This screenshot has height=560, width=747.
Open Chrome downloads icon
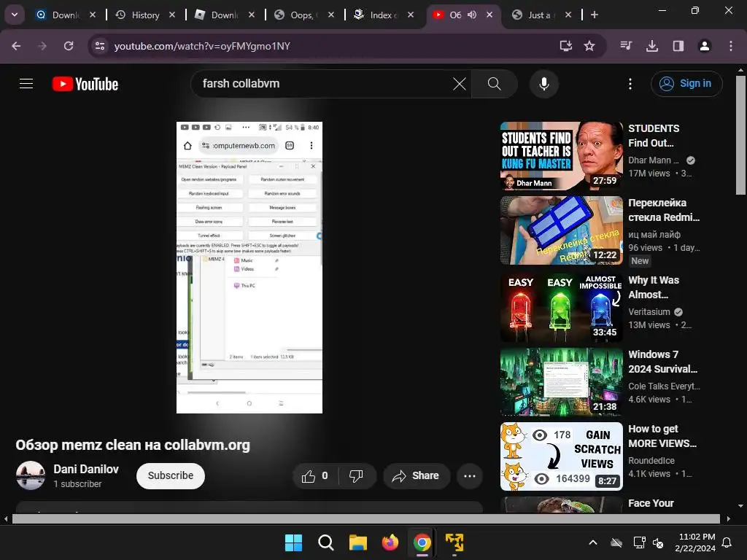click(x=652, y=46)
